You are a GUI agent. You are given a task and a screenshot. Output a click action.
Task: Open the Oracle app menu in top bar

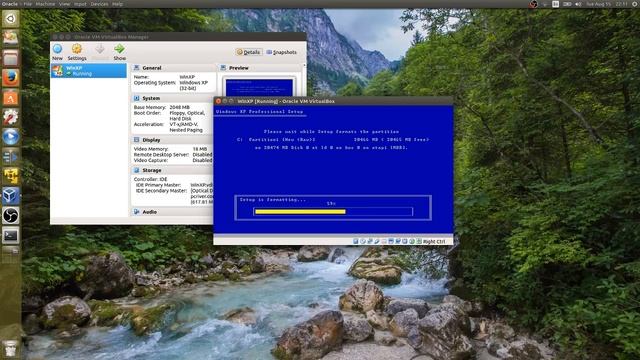[10, 4]
